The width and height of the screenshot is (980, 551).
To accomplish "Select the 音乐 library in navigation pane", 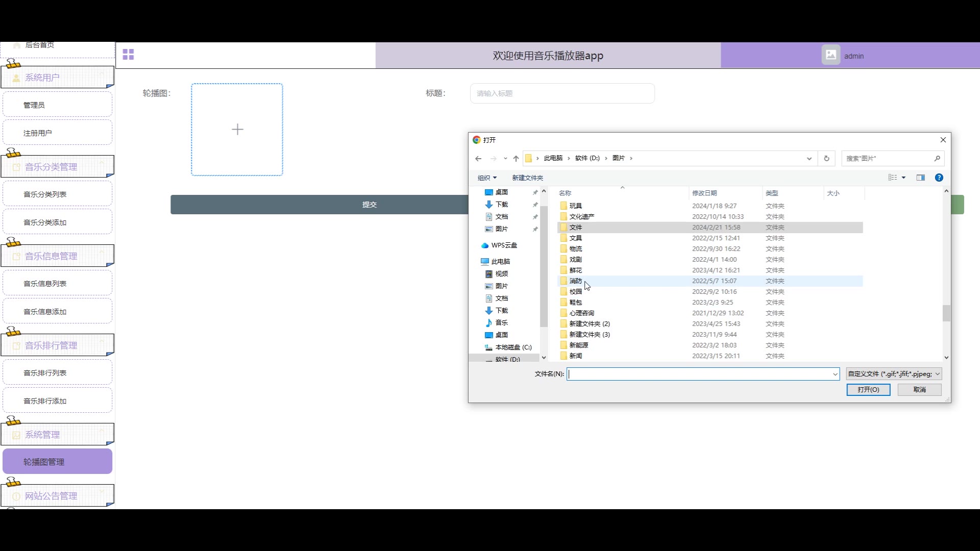I will click(501, 323).
